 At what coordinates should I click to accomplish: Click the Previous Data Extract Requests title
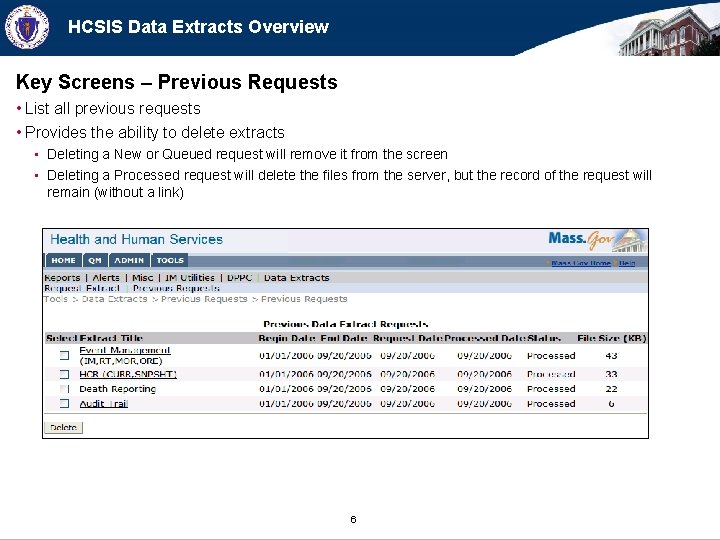pos(346,324)
